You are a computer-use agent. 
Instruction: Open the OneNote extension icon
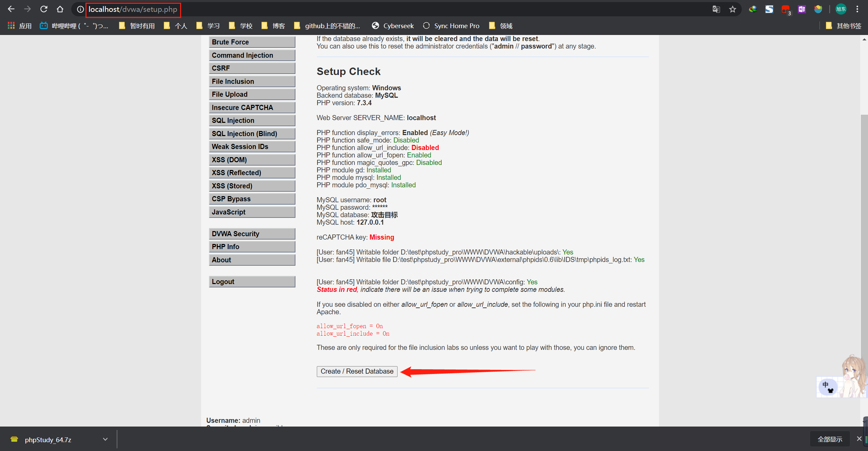click(802, 9)
